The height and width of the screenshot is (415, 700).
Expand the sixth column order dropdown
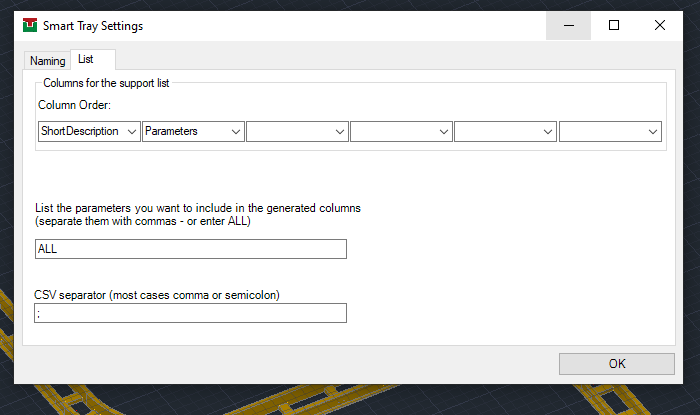[610, 132]
